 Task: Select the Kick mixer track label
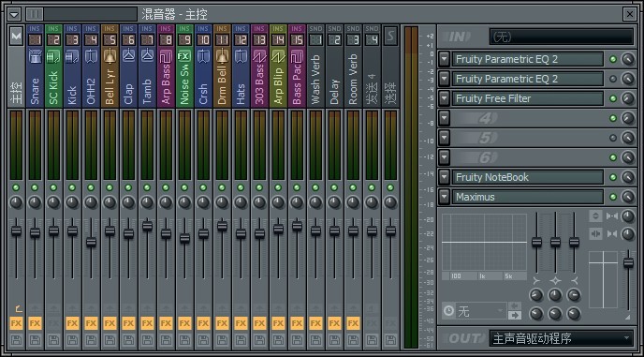72,95
